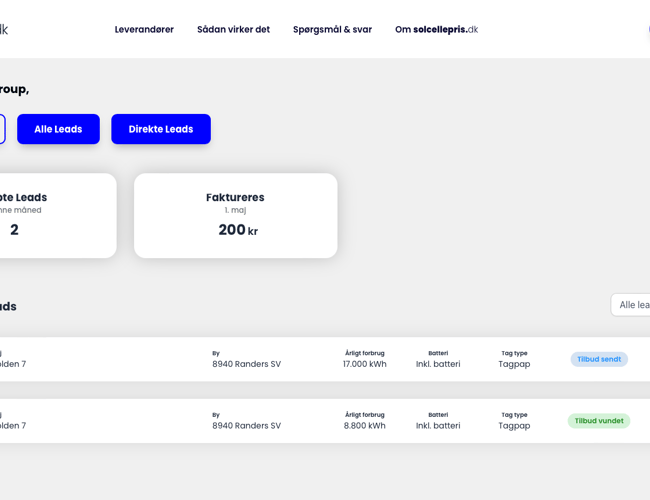The image size is (650, 500).
Task: Click 8940 Randers SV in Tilbud vundet row
Action: (x=246, y=426)
